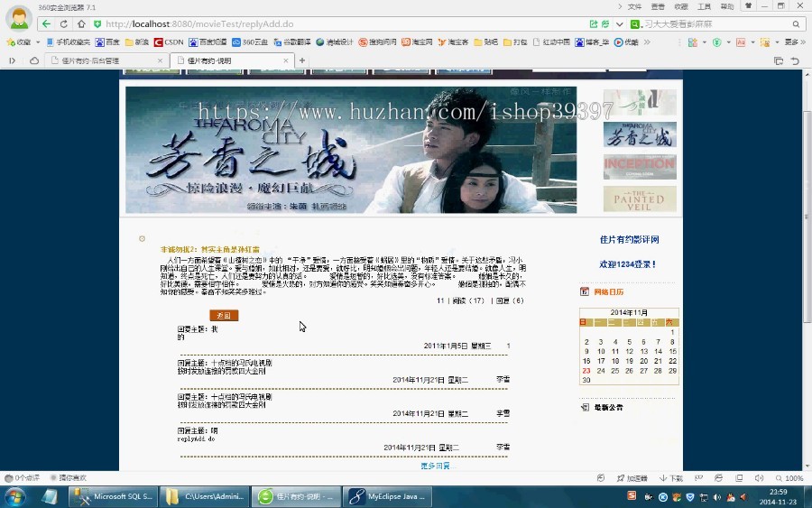Screen dimensions: 812x508
Task: Open a new tab with plus button
Action: tap(302, 60)
